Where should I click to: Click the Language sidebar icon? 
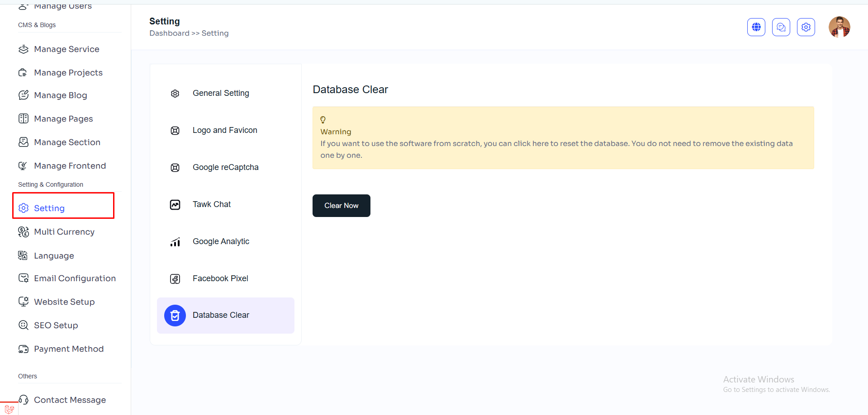click(23, 256)
